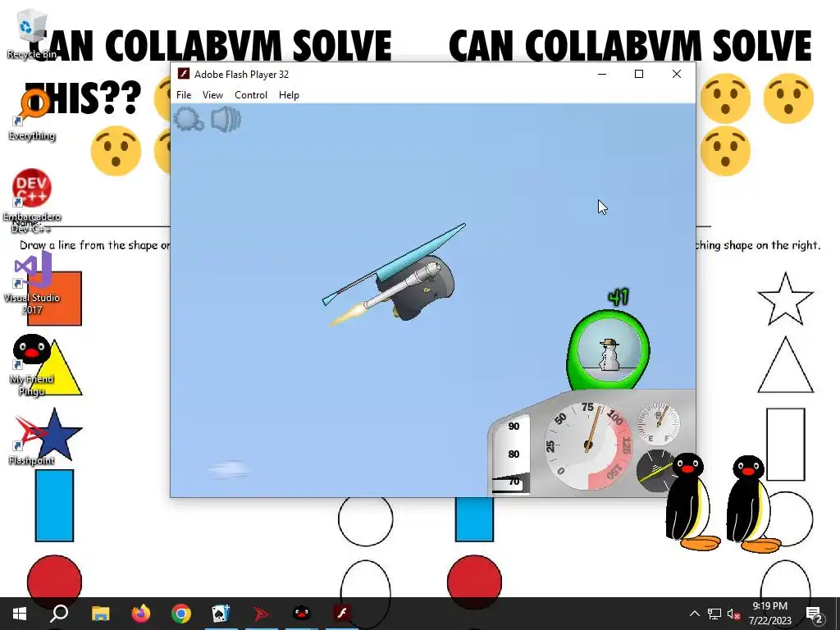Click the speedometer gauge
Image resolution: width=840 pixels, height=630 pixels.
coord(587,445)
